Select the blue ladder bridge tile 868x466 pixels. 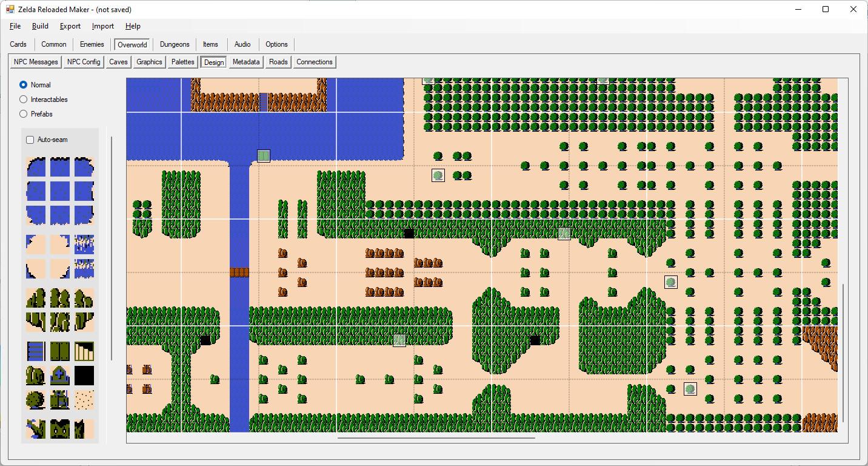tap(36, 351)
